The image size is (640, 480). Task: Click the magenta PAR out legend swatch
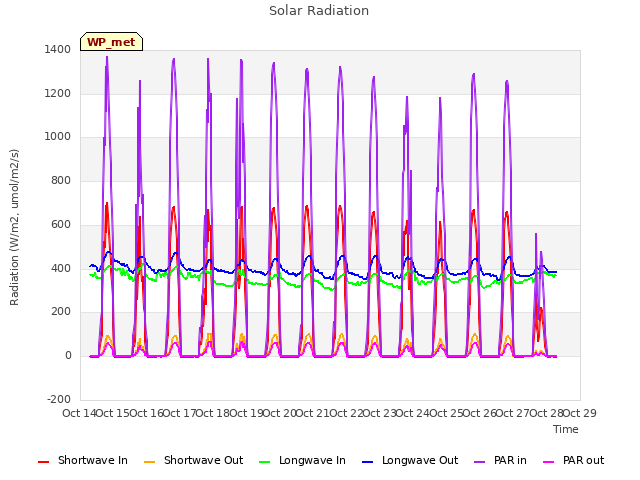tap(549, 462)
